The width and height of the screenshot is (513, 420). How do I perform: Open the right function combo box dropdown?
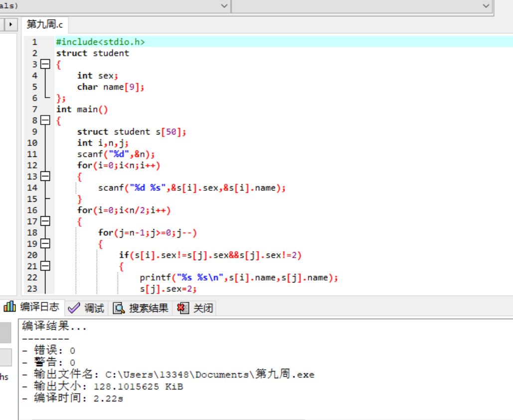click(486, 5)
